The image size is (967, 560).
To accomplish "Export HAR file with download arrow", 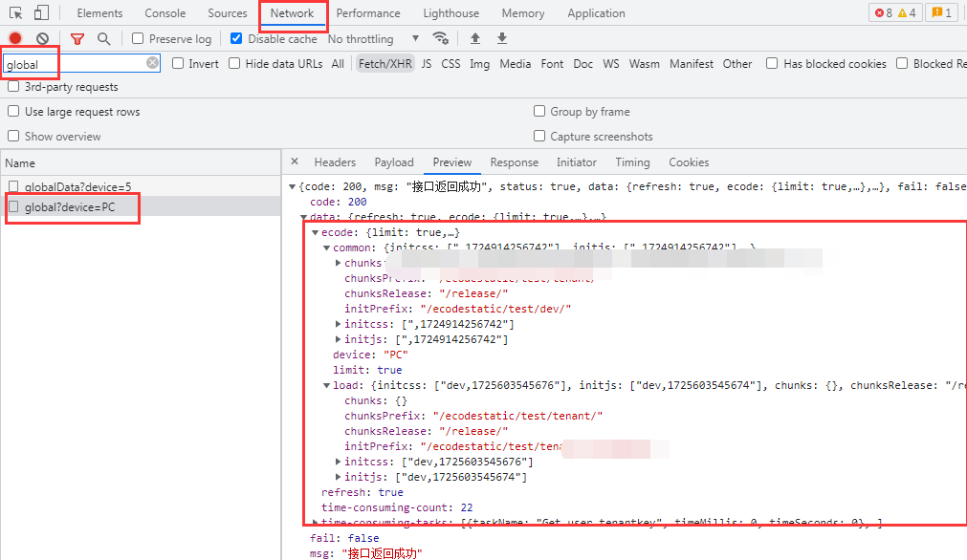I will coord(502,38).
